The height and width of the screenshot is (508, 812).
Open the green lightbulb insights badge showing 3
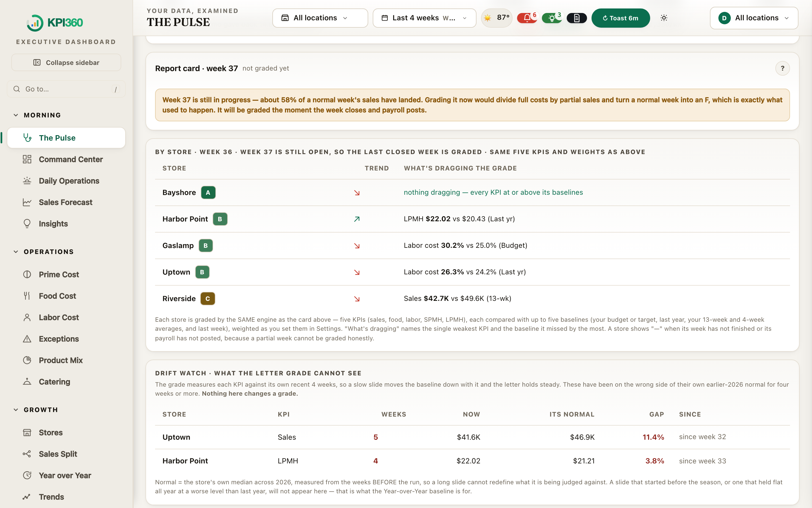pyautogui.click(x=552, y=18)
